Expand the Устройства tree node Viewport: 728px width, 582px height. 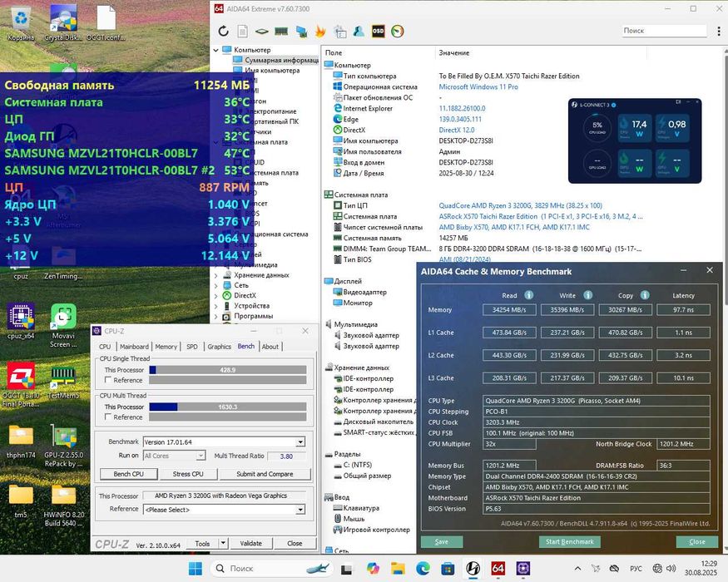215,306
